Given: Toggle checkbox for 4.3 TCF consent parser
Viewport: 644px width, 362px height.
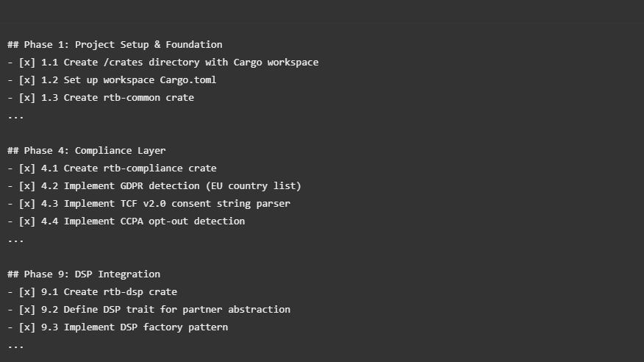Looking at the screenshot, I should [x=27, y=204].
